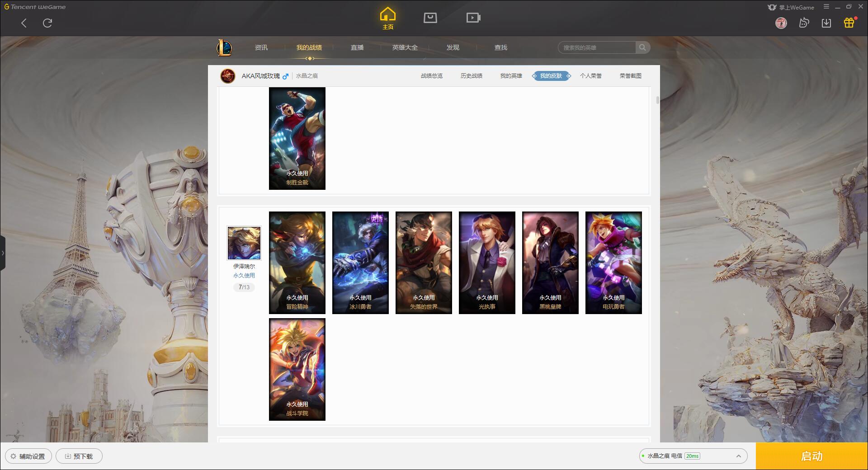Click the 制胜金靴 skin card
This screenshot has width=868, height=470.
point(297,138)
